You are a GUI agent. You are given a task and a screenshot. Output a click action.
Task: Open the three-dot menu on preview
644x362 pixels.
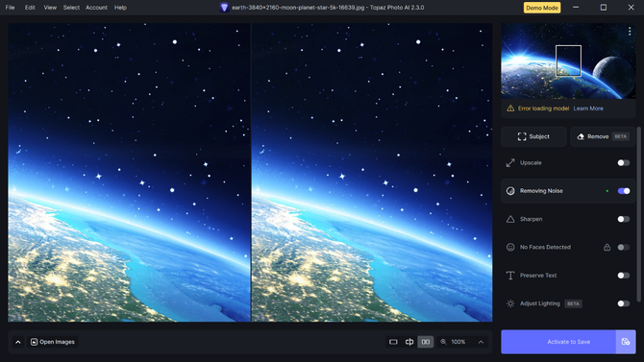tap(630, 31)
